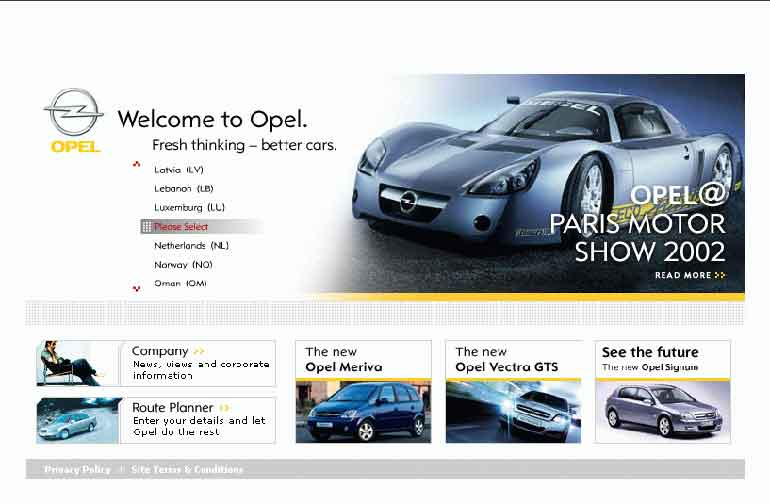Click the yellow arrows beside Company
This screenshot has width=770, height=504.
[x=199, y=351]
